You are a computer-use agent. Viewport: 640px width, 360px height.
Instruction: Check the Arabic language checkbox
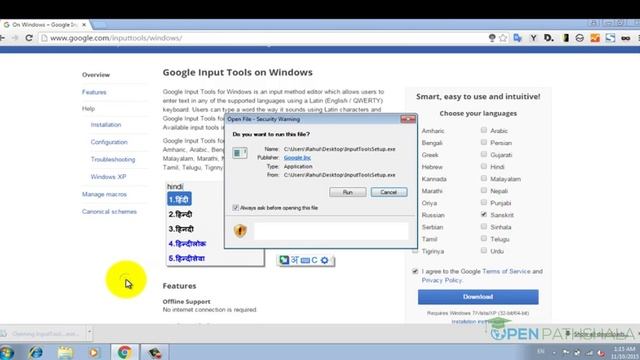pos(484,130)
